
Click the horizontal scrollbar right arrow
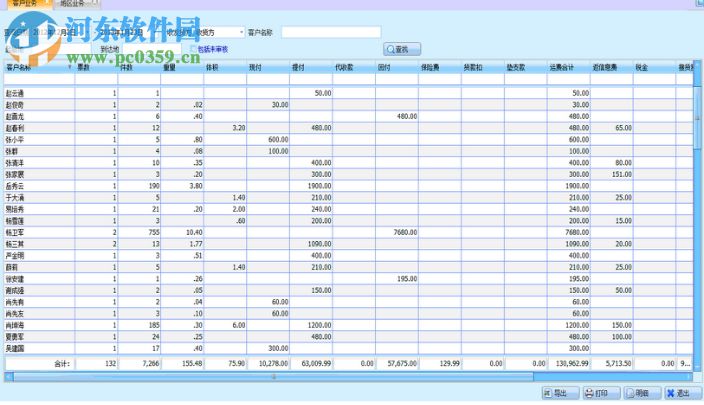coord(689,377)
